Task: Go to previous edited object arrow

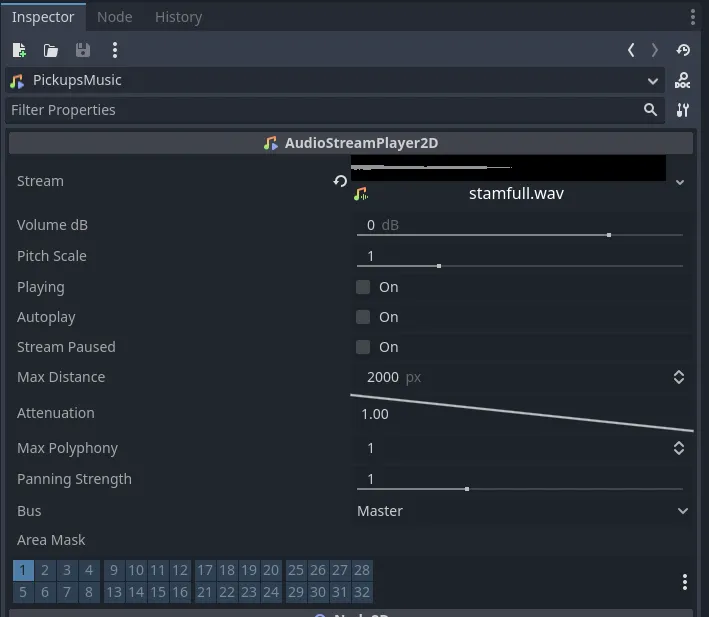Action: click(631, 50)
